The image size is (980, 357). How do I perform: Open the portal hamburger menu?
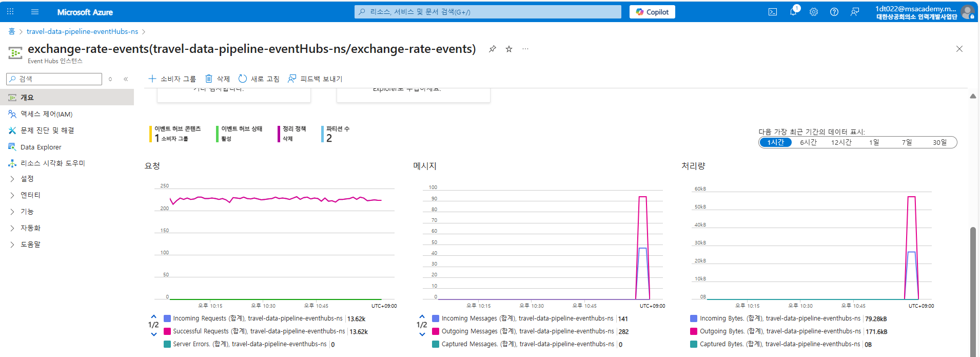point(35,11)
